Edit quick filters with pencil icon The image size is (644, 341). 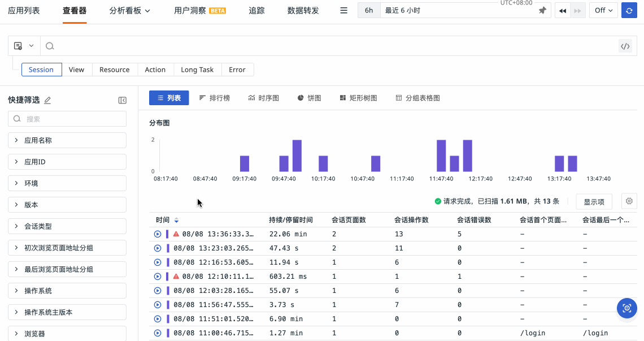(47, 100)
